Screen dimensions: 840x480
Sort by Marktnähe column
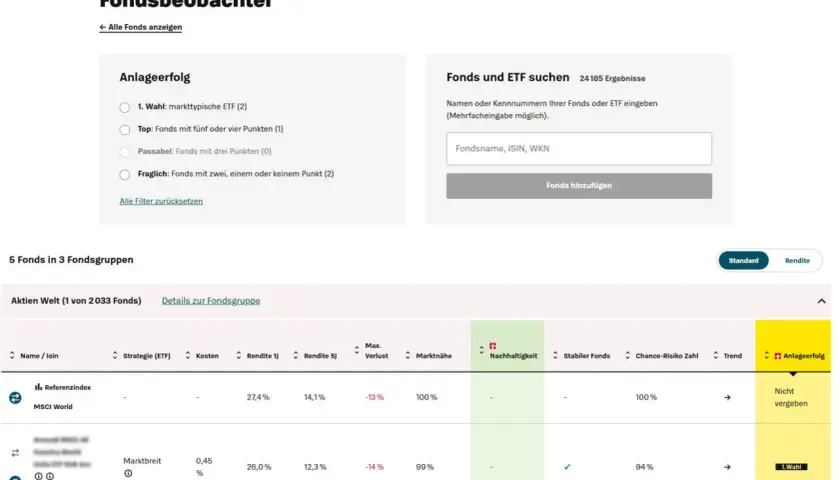point(428,356)
